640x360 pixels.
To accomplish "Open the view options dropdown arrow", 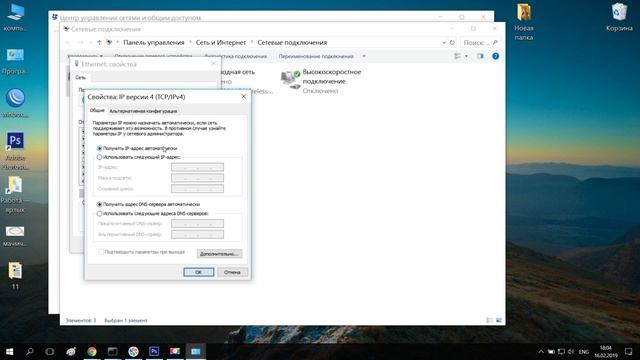I will (x=466, y=56).
